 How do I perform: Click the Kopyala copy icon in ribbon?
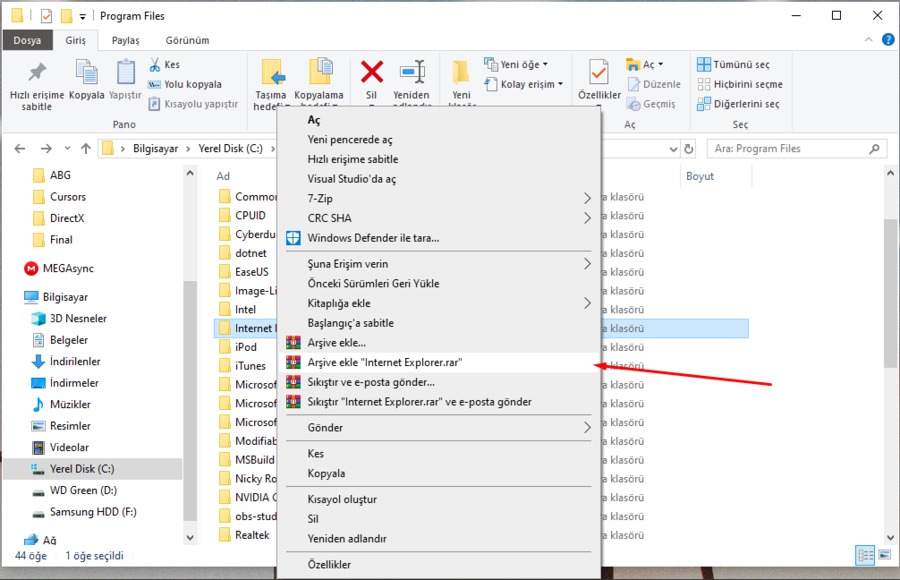click(x=87, y=73)
